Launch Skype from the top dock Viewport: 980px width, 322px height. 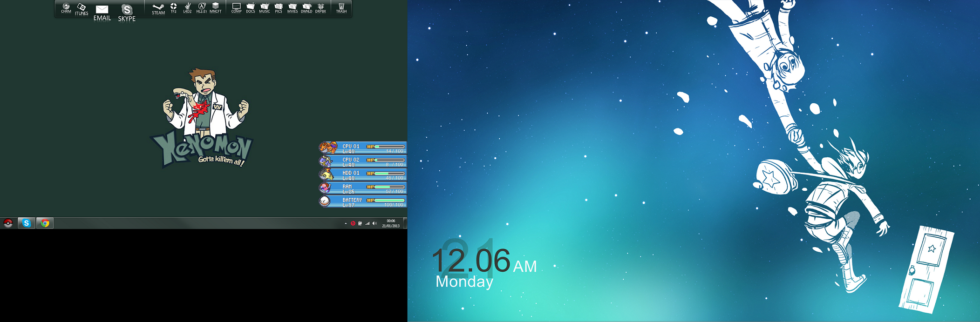coord(127,13)
